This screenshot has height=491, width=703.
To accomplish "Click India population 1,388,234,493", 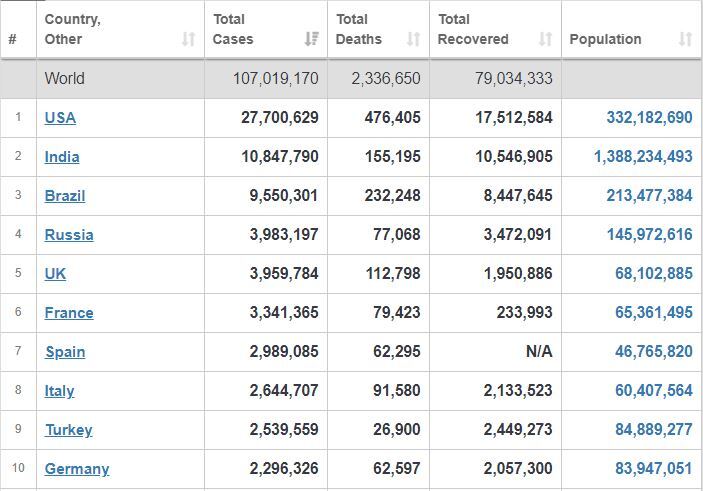I will point(643,156).
